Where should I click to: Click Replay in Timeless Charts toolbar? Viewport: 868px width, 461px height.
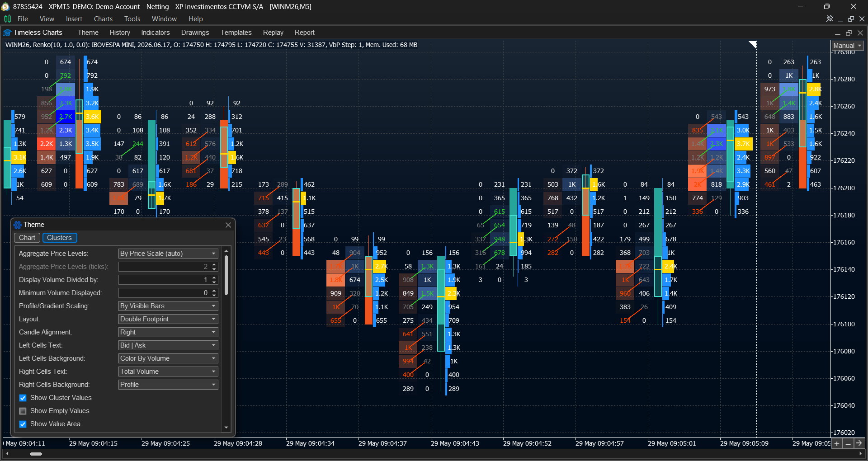click(x=273, y=33)
